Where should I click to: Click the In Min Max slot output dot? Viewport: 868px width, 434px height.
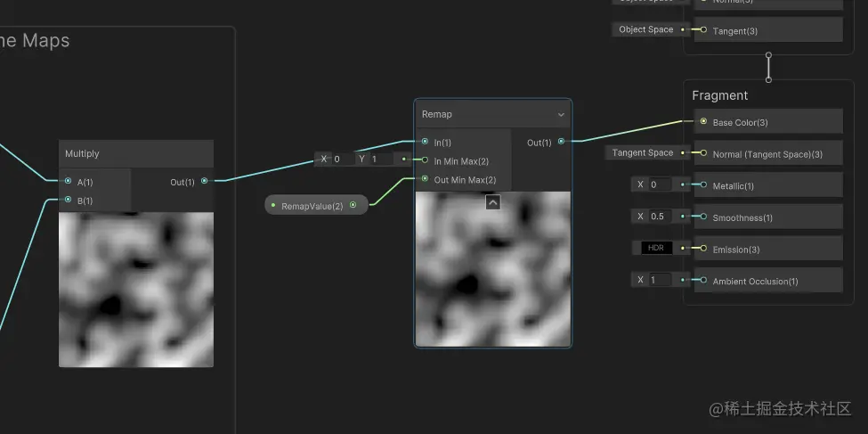(404, 160)
